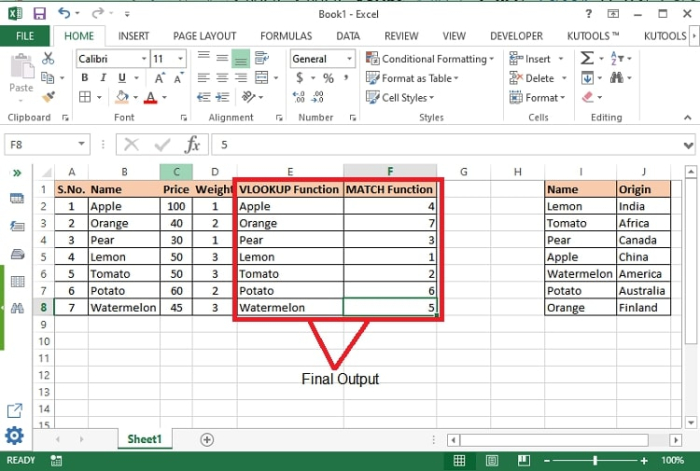This screenshot has width=700, height=471.
Task: Select the Format Painter brush
Action: pos(48,96)
